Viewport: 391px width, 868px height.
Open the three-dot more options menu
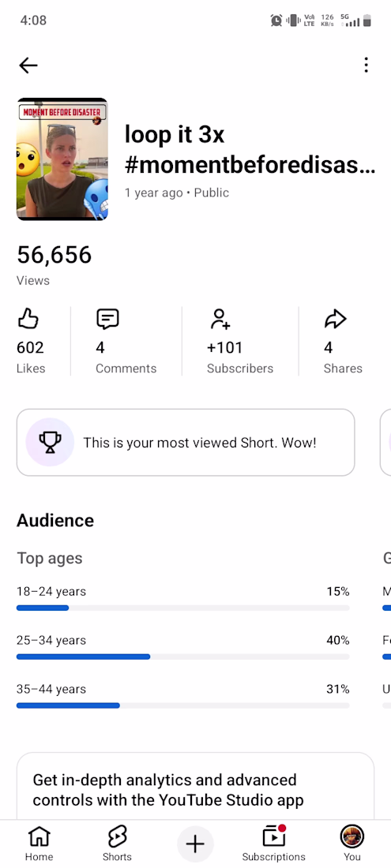click(366, 65)
